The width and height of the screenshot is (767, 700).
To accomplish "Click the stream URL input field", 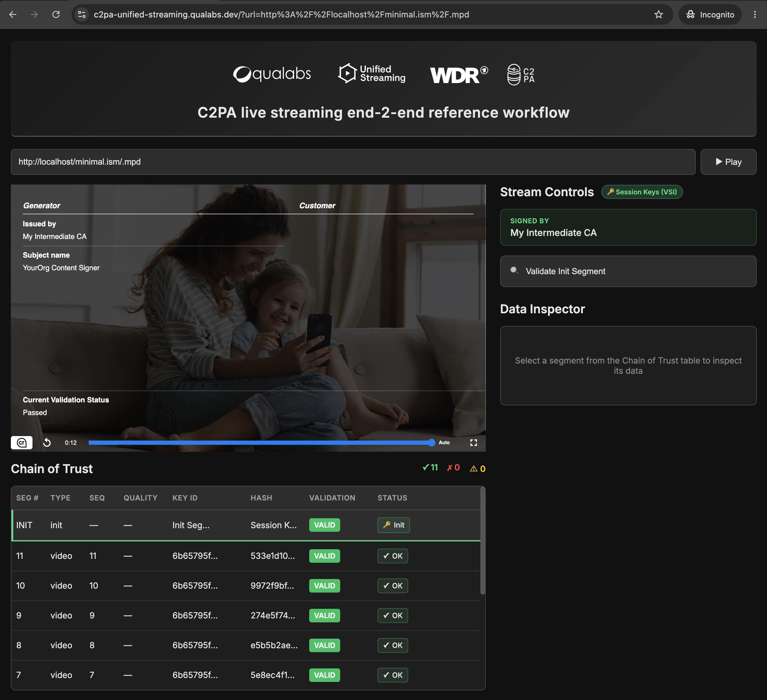I will (353, 162).
